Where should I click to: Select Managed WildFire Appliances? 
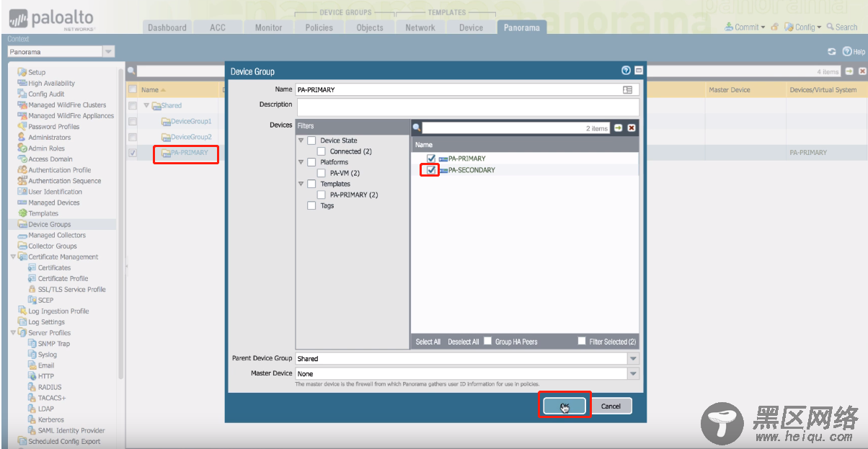click(71, 115)
